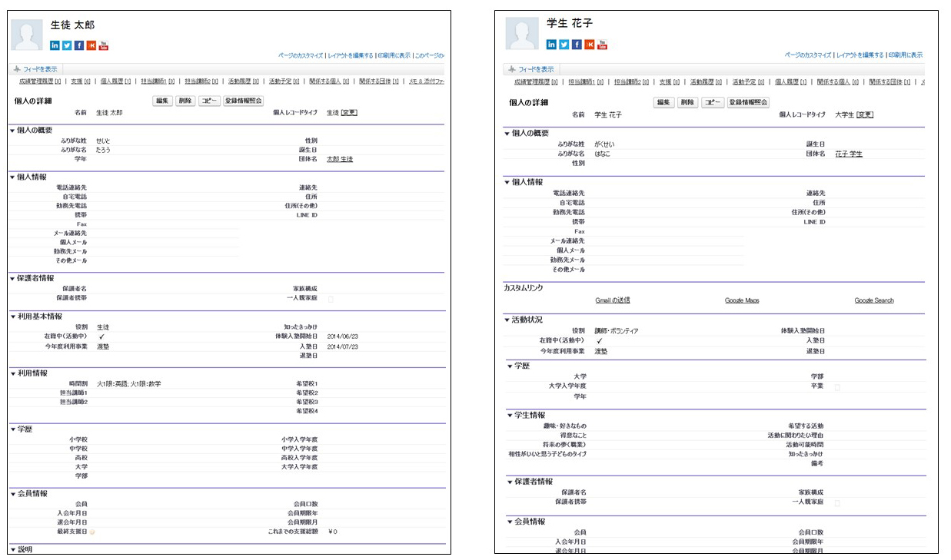
Task: Collapse 保護者情報 section on 学生 花子 page
Action: click(509, 482)
